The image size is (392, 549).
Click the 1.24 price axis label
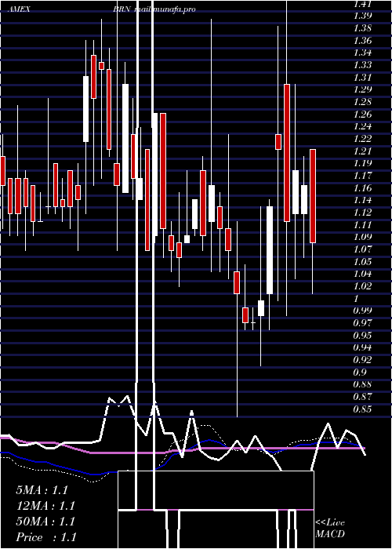point(362,126)
